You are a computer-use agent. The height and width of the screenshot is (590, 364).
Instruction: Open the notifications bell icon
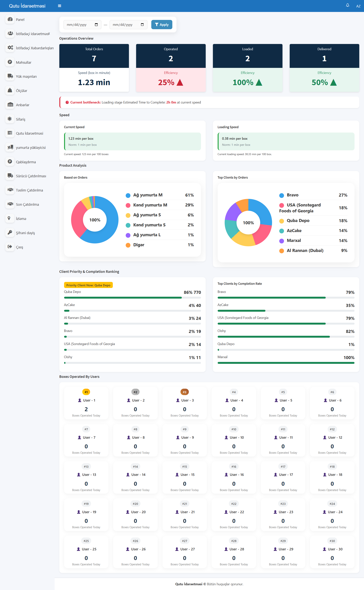click(x=347, y=5)
